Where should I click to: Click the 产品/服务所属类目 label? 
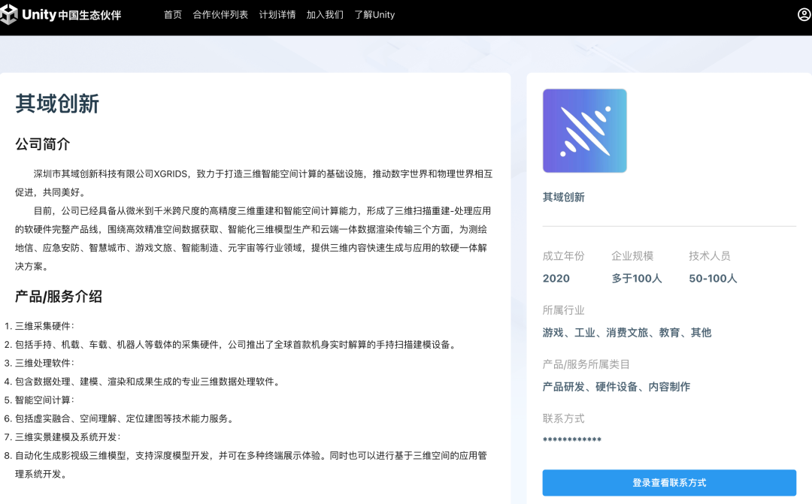pyautogui.click(x=586, y=364)
